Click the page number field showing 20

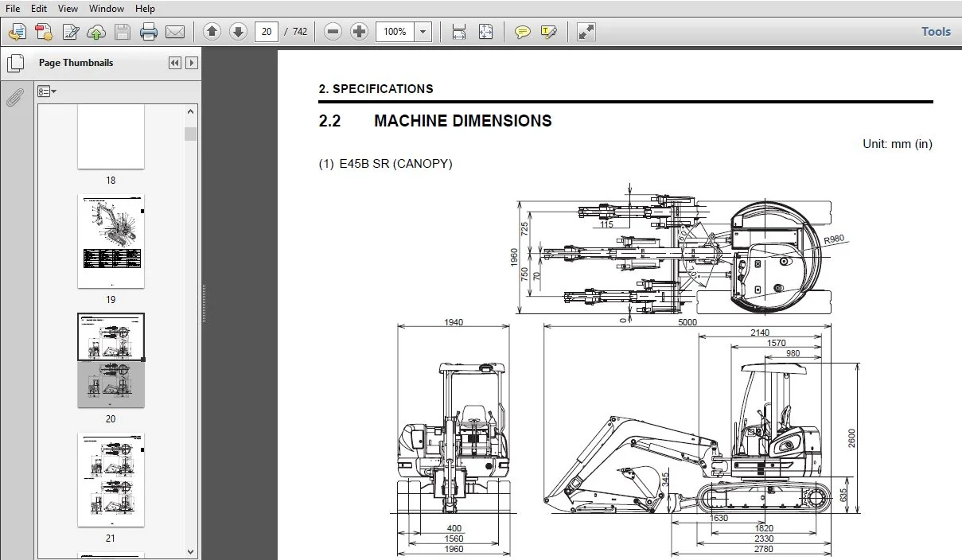[x=267, y=32]
